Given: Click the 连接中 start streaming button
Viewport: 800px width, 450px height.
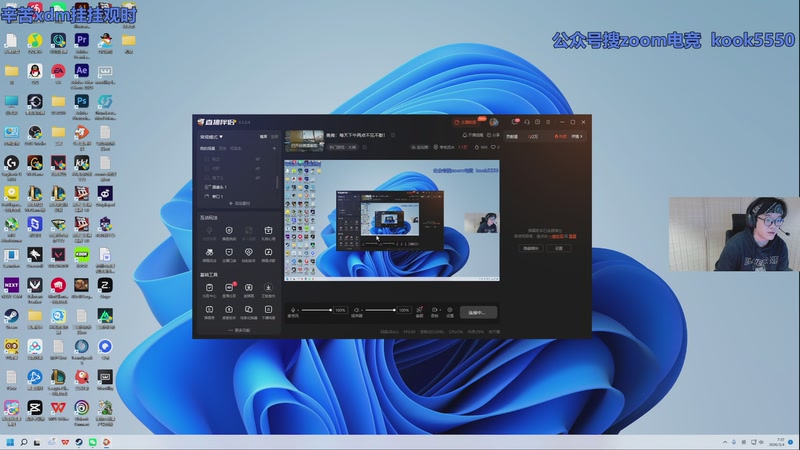Looking at the screenshot, I should tap(479, 312).
